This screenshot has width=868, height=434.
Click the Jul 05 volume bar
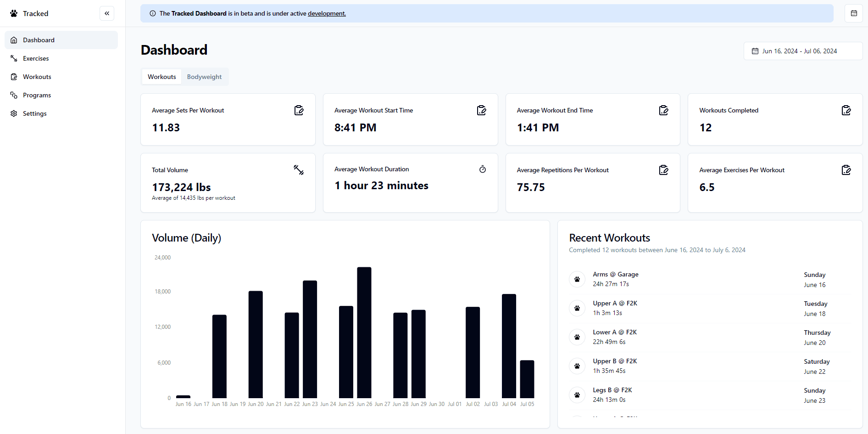(527, 379)
